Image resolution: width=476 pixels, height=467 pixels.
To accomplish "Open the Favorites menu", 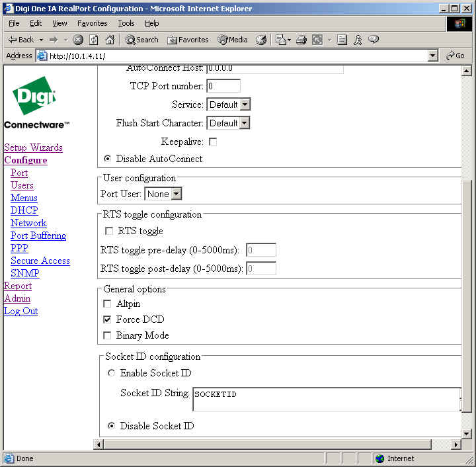I will coord(92,23).
